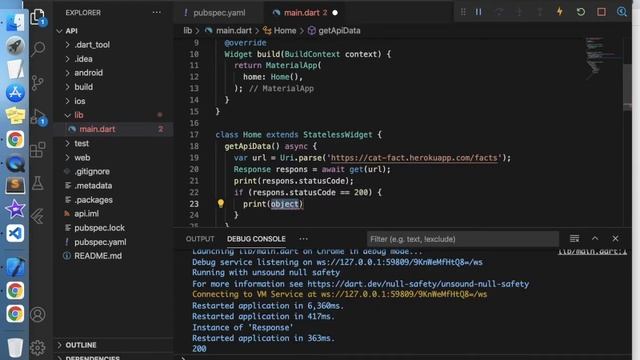Open the dart.dev unsound-null-safety link
This screenshot has width=640, height=360.
[x=418, y=284]
